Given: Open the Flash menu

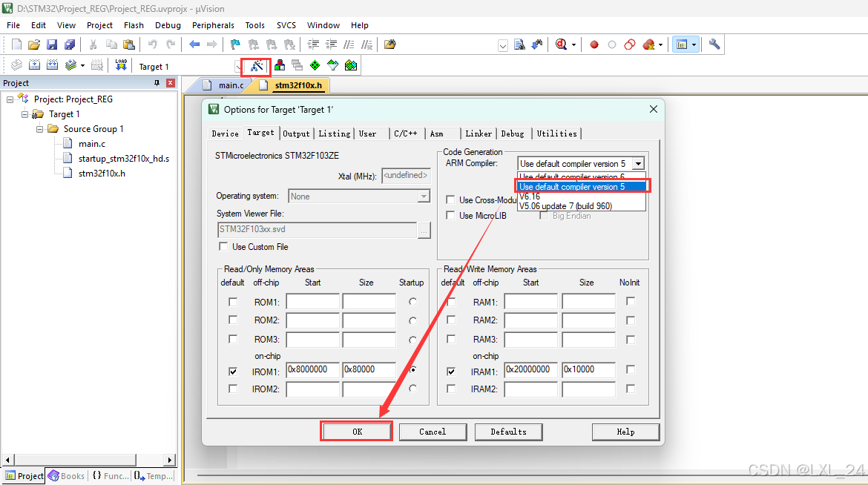Looking at the screenshot, I should (x=134, y=25).
